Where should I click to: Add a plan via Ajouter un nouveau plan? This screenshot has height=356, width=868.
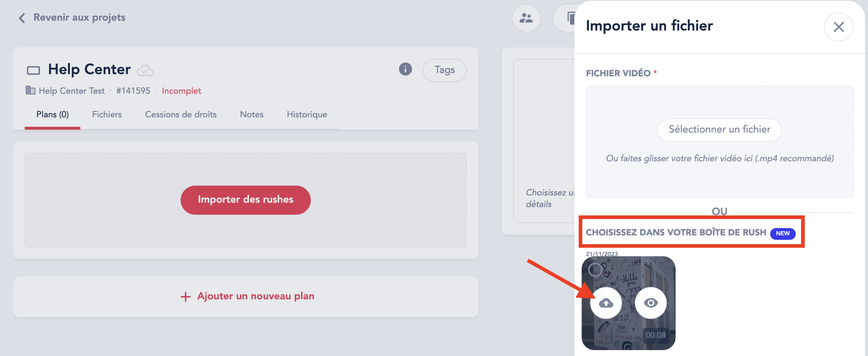[247, 296]
